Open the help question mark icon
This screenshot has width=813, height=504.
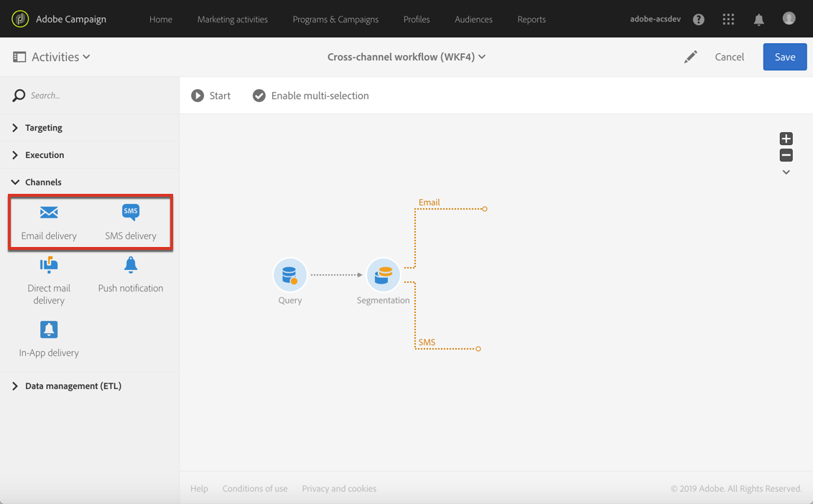pos(698,19)
